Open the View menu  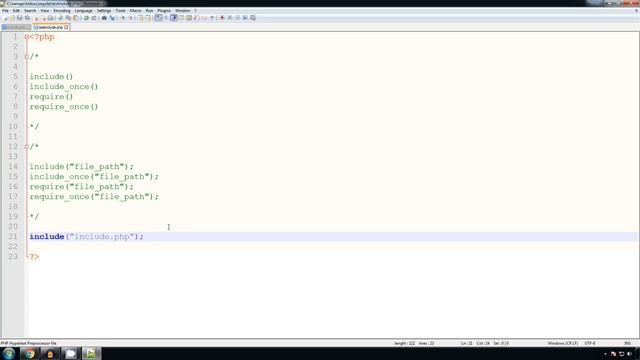pos(44,11)
